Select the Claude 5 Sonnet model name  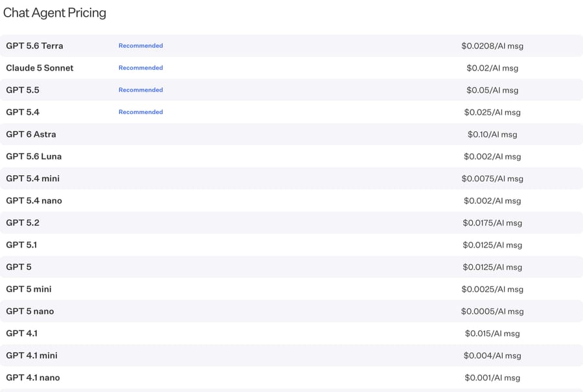click(40, 67)
